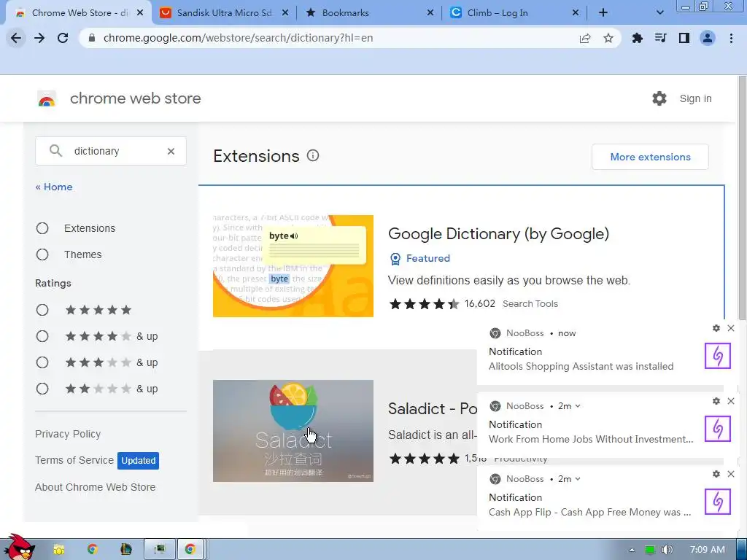747x560 pixels.
Task: Click the Sign in link
Action: pyautogui.click(x=695, y=98)
